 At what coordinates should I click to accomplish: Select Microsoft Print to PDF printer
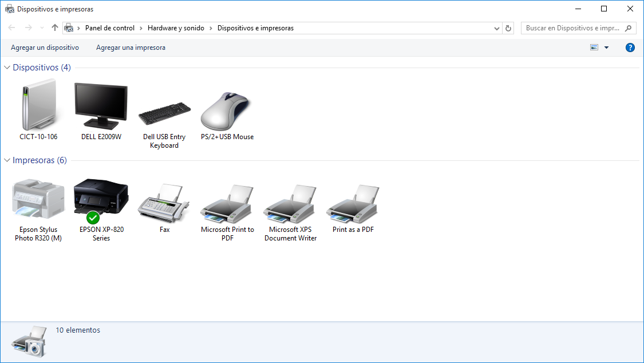[227, 203]
